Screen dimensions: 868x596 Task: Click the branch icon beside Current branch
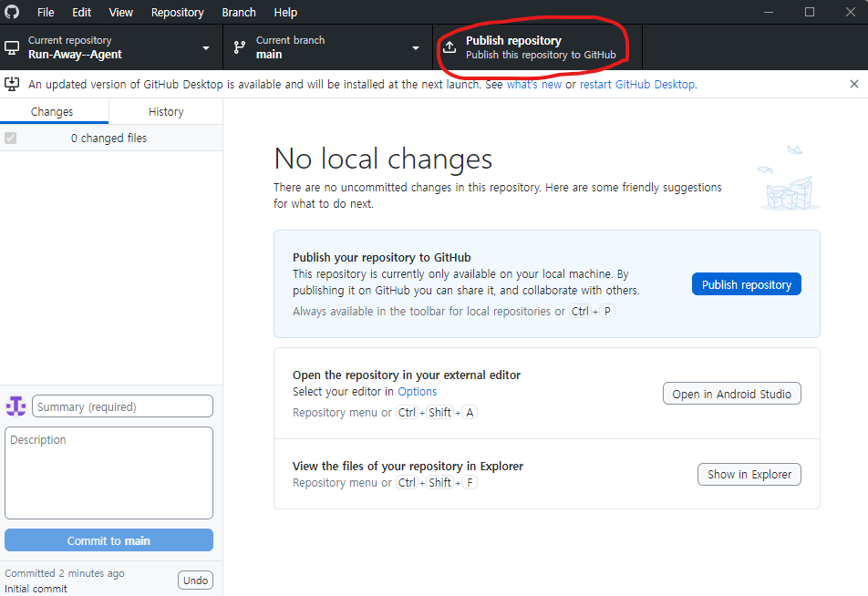point(239,47)
